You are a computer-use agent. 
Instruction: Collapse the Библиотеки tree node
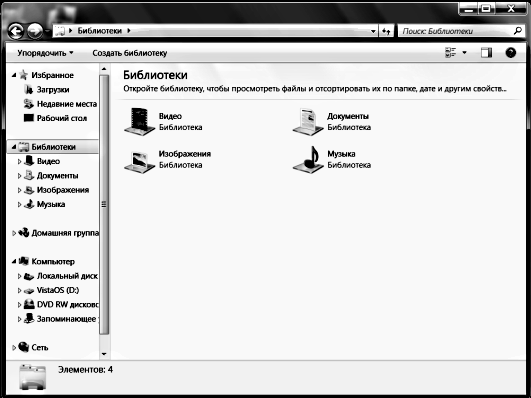click(14, 147)
